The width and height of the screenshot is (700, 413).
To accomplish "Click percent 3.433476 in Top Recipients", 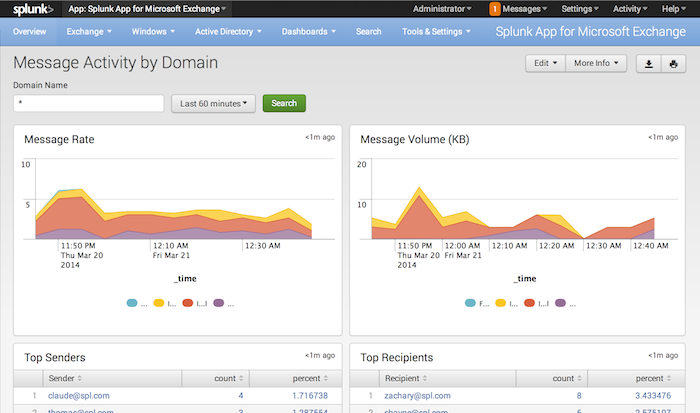I will (653, 396).
